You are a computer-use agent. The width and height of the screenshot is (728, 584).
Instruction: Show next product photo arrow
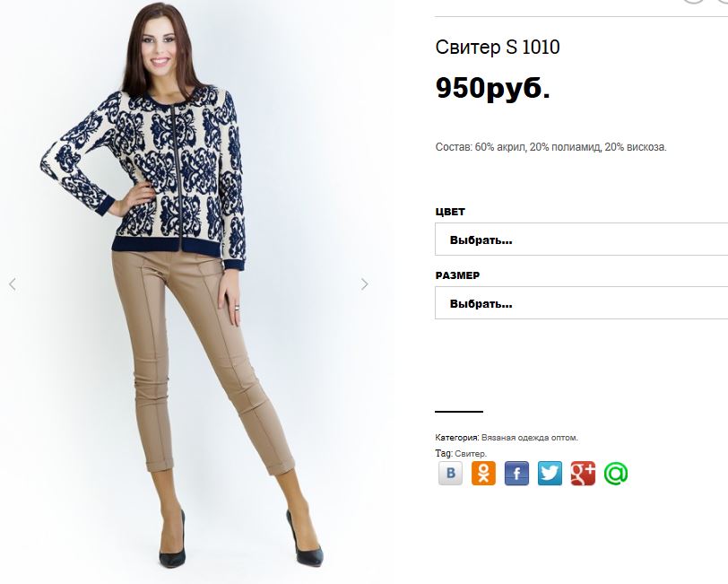365,284
